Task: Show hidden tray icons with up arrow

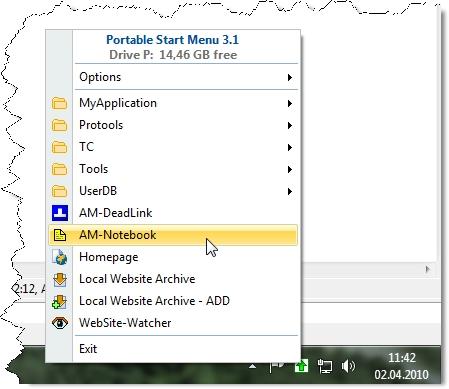Action: pyautogui.click(x=253, y=367)
